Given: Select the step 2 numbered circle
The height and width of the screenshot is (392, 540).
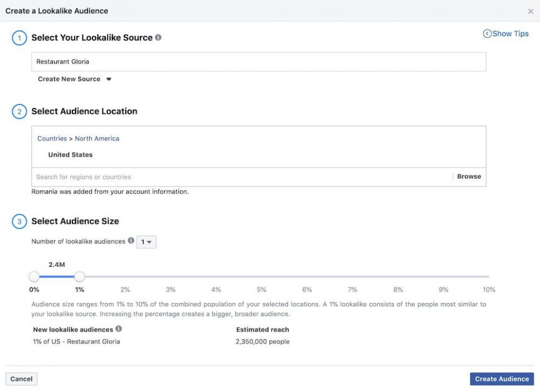Looking at the screenshot, I should click(x=19, y=111).
